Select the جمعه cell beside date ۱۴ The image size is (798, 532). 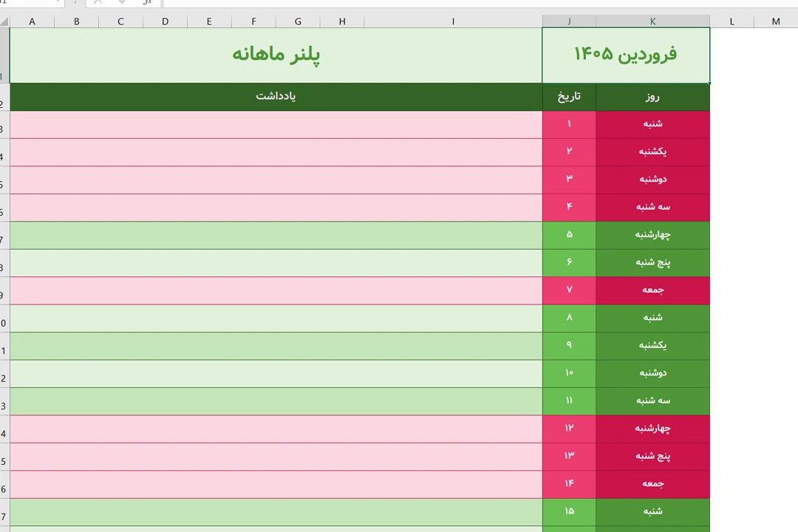pos(652,484)
